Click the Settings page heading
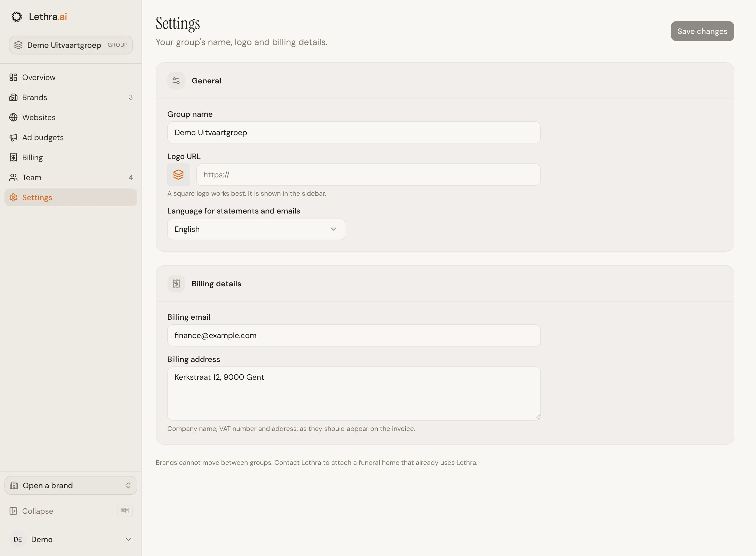 click(178, 24)
